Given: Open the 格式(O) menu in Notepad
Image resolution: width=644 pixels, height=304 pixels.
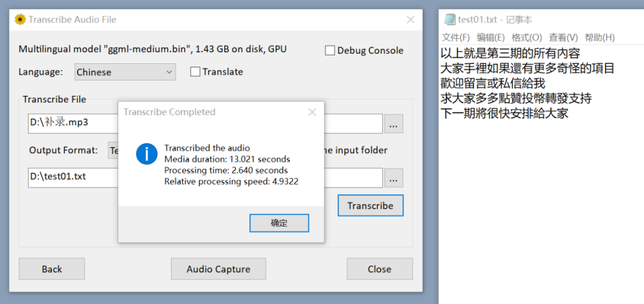Looking at the screenshot, I should (x=527, y=38).
